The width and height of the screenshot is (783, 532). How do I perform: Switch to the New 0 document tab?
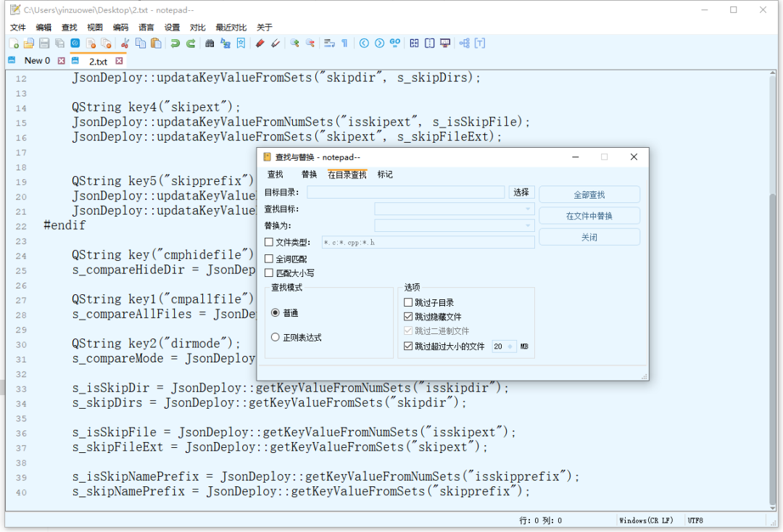point(36,61)
